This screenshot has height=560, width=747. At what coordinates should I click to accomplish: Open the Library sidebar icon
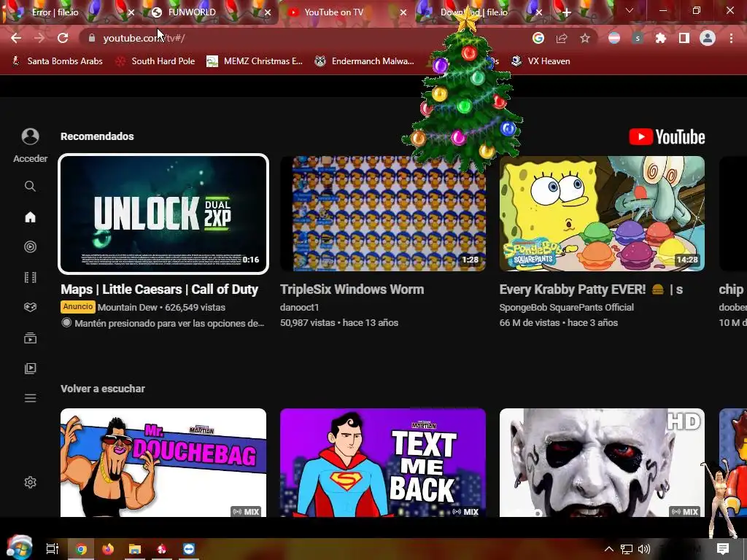pyautogui.click(x=30, y=368)
